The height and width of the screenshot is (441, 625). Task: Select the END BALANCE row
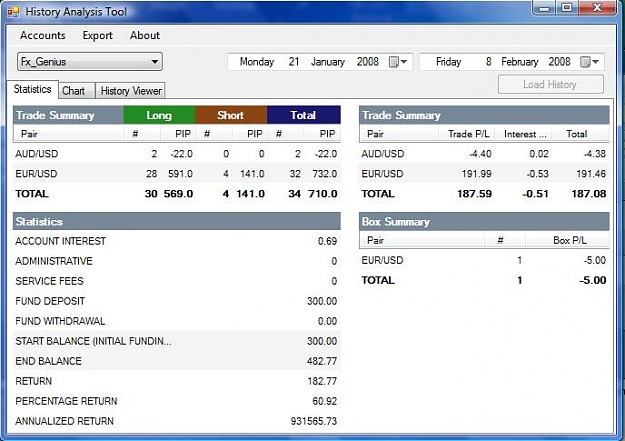[x=177, y=361]
